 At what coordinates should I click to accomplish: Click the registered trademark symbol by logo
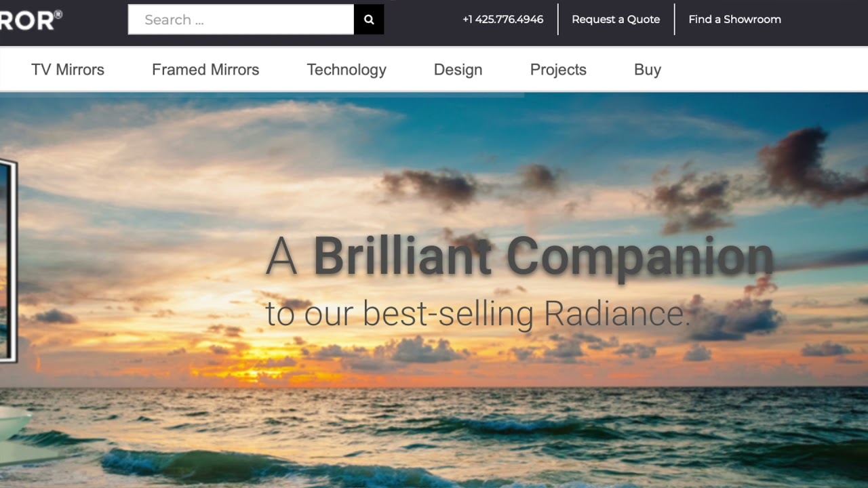58,14
